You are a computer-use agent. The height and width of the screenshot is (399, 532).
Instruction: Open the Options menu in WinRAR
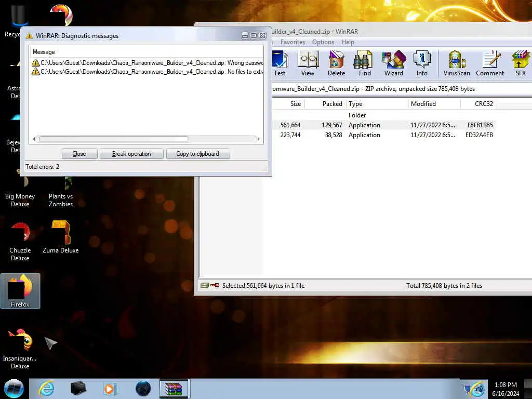tap(323, 42)
